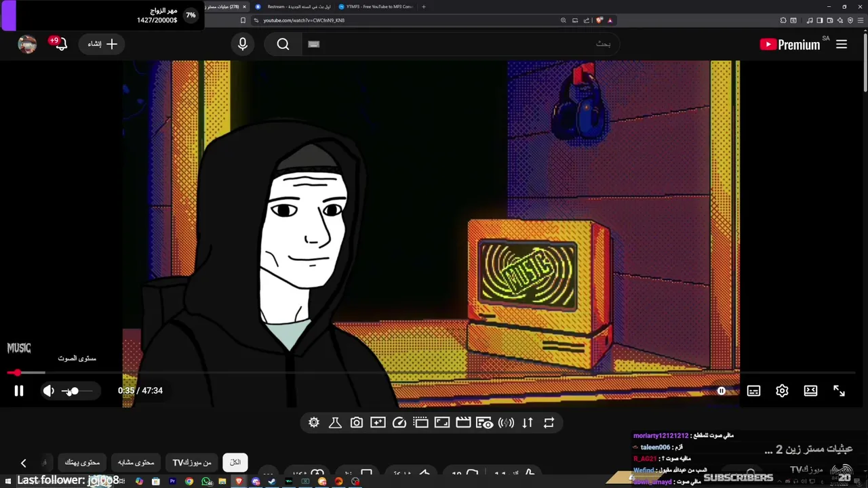Open the account avatar menu
868x488 pixels.
pos(27,44)
